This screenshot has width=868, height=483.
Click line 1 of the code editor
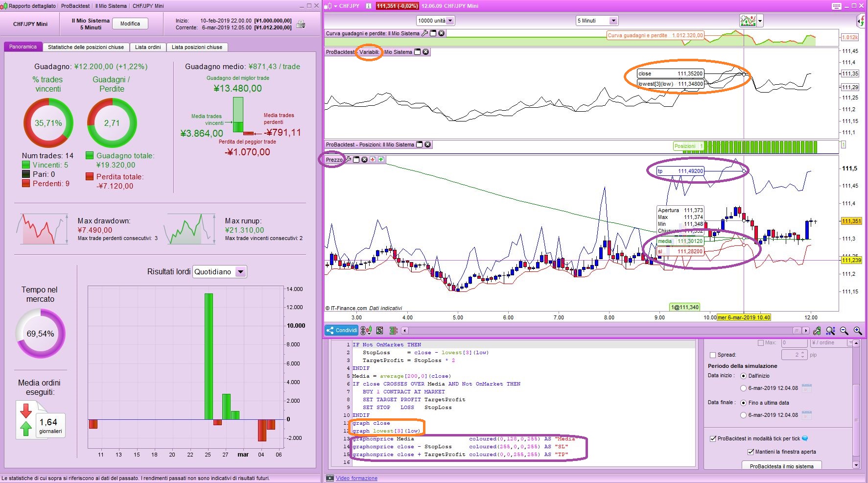click(523, 344)
